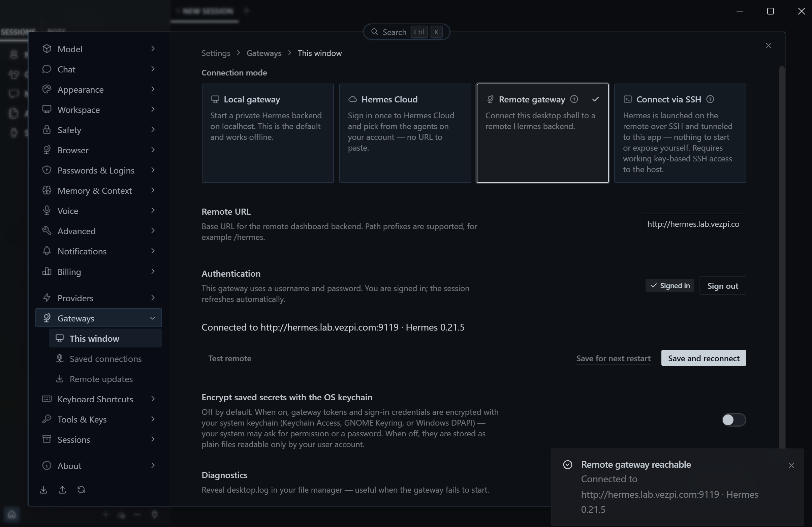Click the Model cube icon in the sidebar

tap(47, 49)
